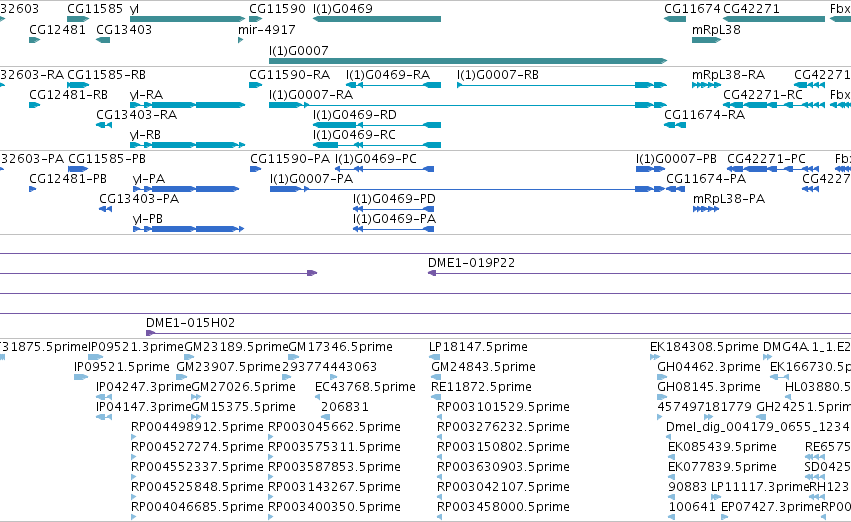Click EST GH04462.3prime
The height and width of the screenshot is (522, 851).
[709, 367]
